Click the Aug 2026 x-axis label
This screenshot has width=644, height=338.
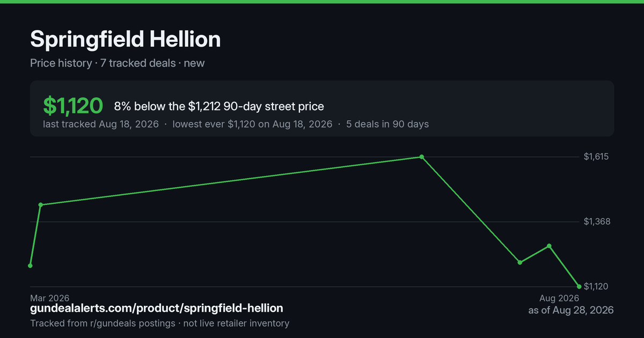(x=559, y=298)
